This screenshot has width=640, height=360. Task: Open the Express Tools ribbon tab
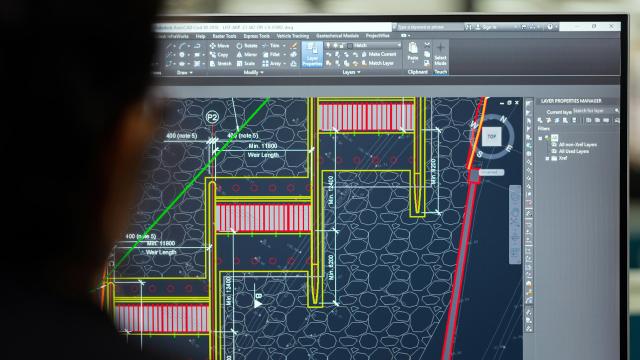coord(256,36)
